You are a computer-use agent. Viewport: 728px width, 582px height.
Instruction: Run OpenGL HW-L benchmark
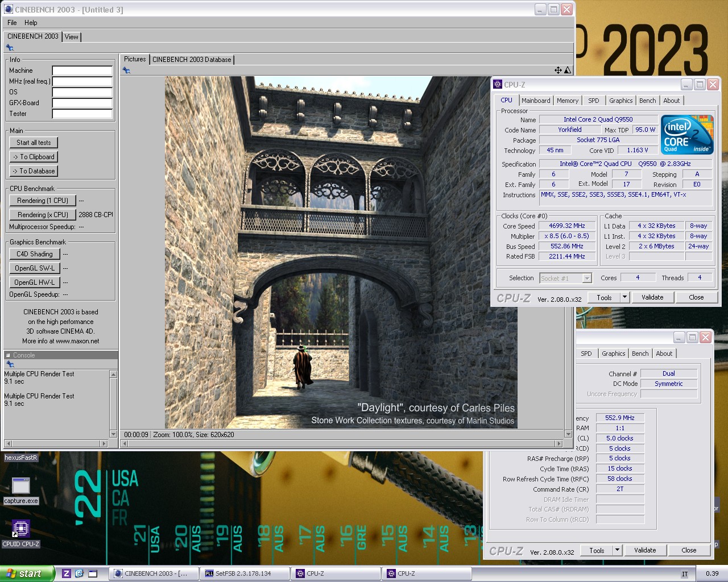pyautogui.click(x=35, y=282)
